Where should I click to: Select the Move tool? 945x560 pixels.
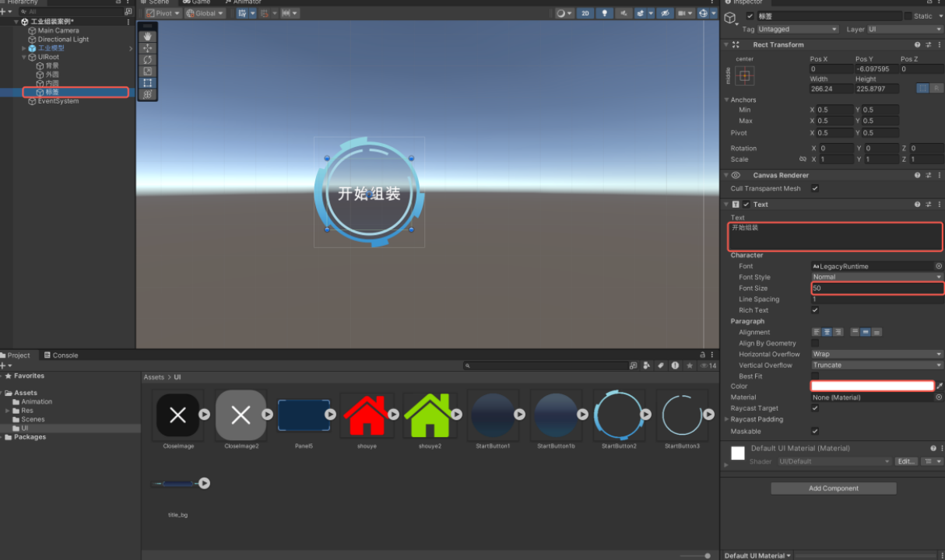pyautogui.click(x=148, y=48)
